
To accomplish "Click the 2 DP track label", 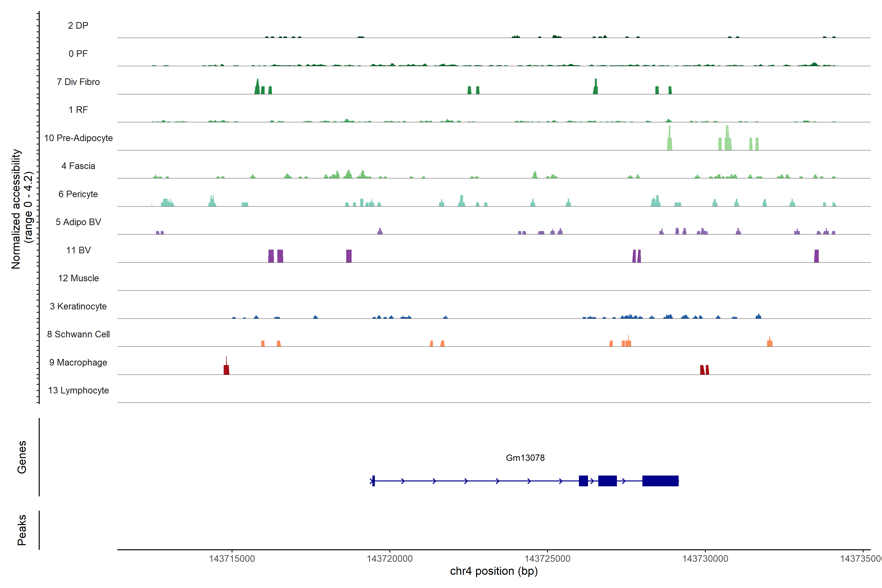I will click(x=78, y=25).
